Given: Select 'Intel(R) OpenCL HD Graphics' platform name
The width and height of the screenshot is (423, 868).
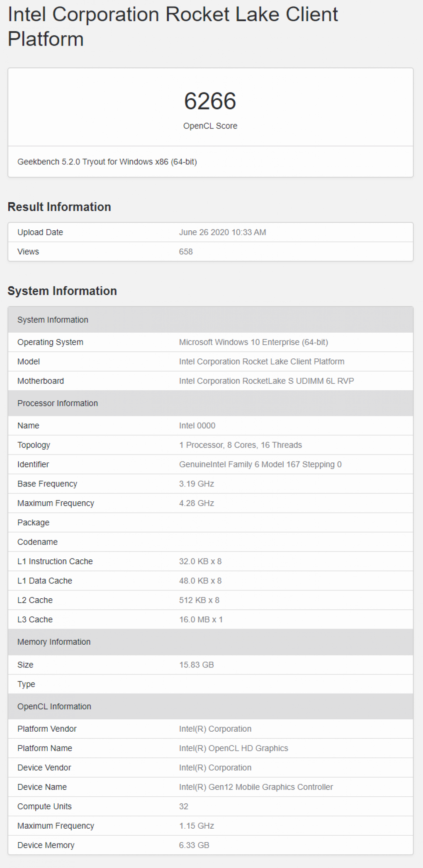Looking at the screenshot, I should click(233, 748).
